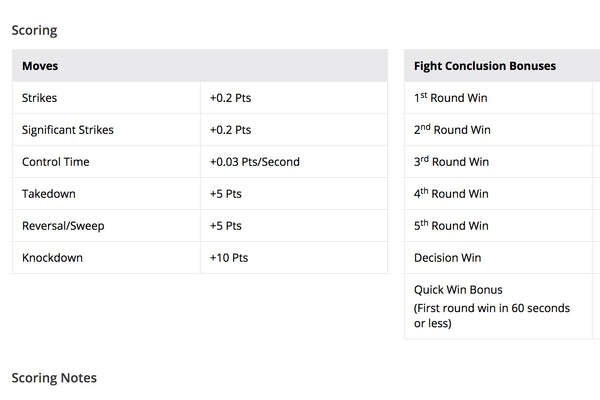The image size is (600, 400).
Task: Click the Scoring section heading
Action: point(34,30)
